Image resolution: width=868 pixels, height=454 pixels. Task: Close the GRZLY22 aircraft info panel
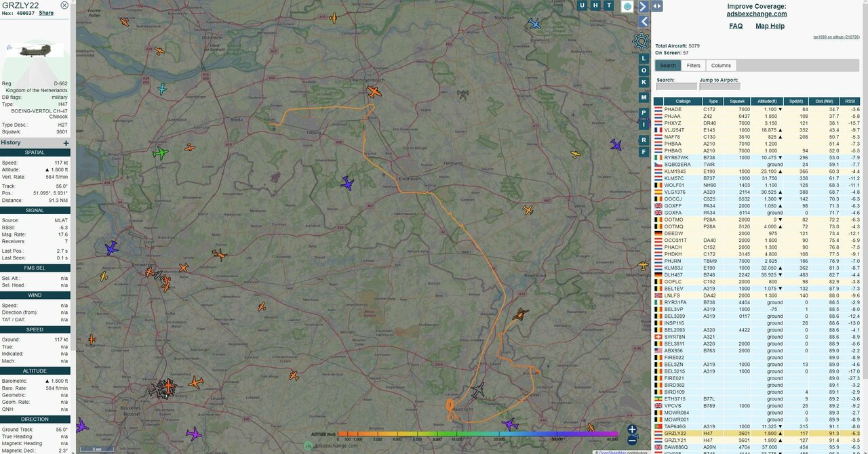pos(64,5)
